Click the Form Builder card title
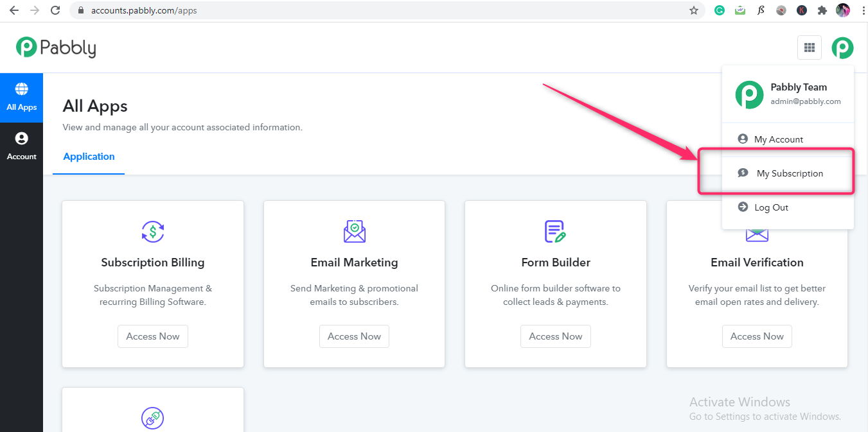This screenshot has width=868, height=432. (556, 263)
